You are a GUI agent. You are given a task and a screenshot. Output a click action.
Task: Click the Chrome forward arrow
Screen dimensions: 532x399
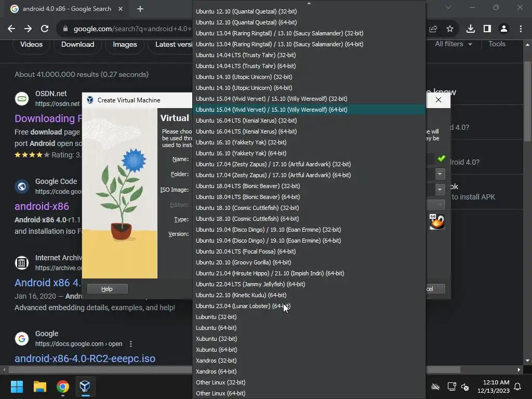click(x=28, y=29)
